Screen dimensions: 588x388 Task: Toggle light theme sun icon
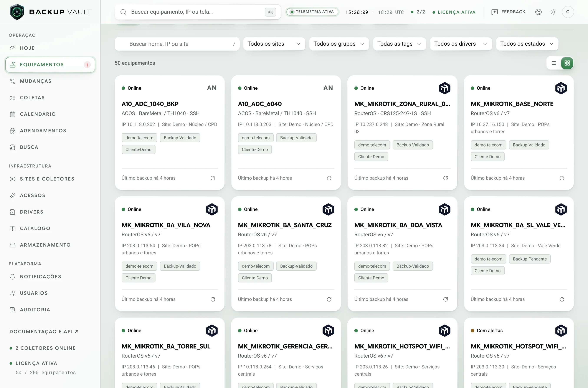553,12
